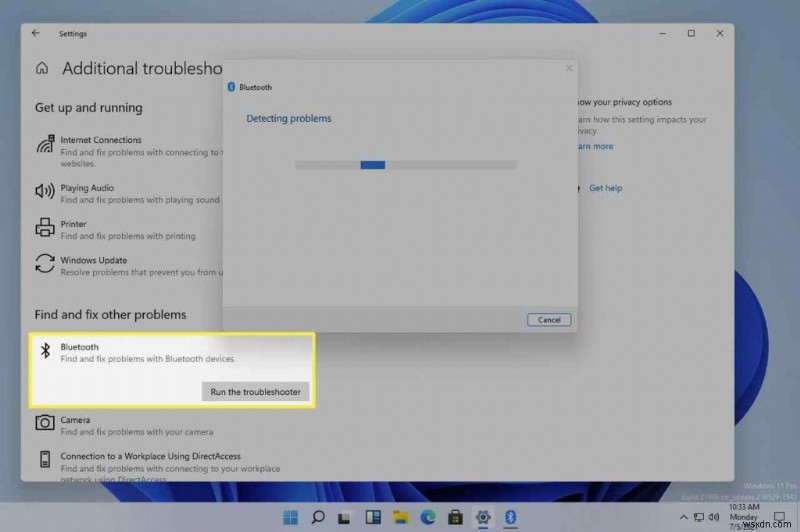Select the Camera icon
800x532 pixels.
tap(45, 422)
